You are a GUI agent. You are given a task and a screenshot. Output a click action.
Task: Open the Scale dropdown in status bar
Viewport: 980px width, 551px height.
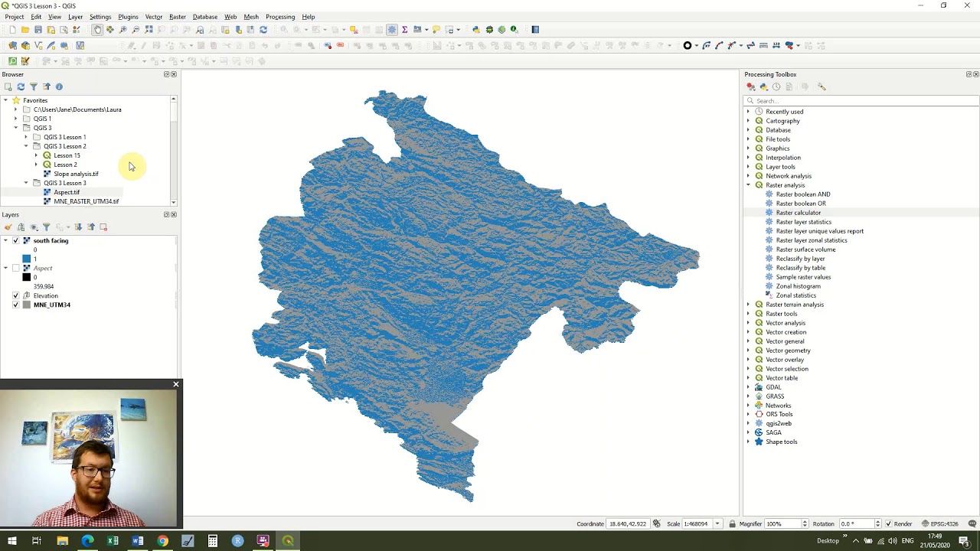tap(717, 524)
